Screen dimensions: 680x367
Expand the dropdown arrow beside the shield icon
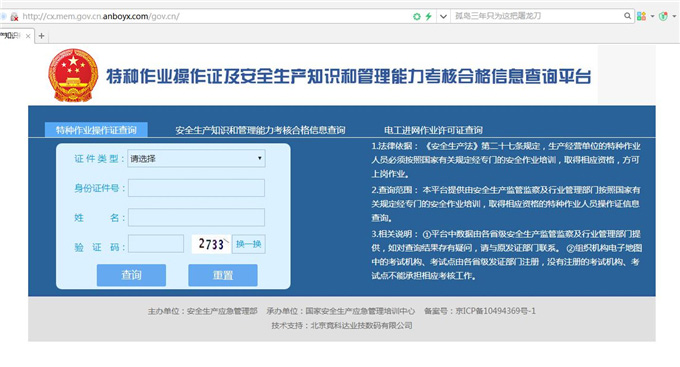(674, 16)
